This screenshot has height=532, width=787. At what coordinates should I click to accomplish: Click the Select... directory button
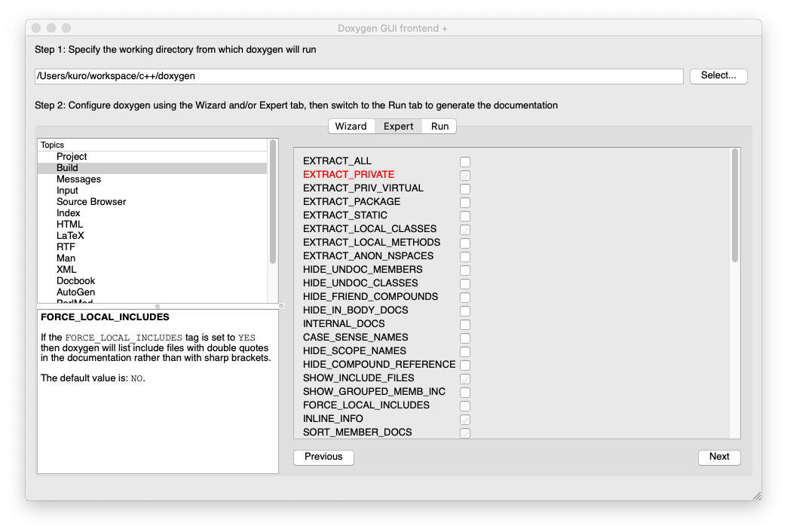click(x=718, y=76)
